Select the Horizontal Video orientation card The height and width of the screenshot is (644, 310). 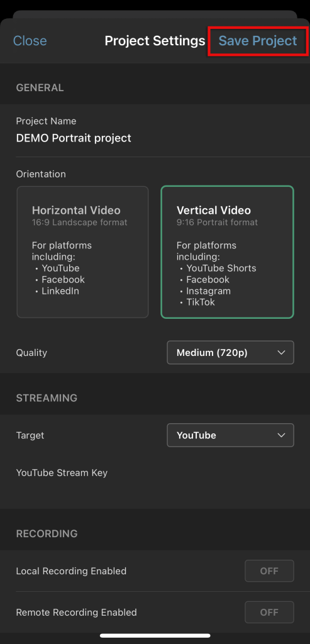tap(82, 252)
